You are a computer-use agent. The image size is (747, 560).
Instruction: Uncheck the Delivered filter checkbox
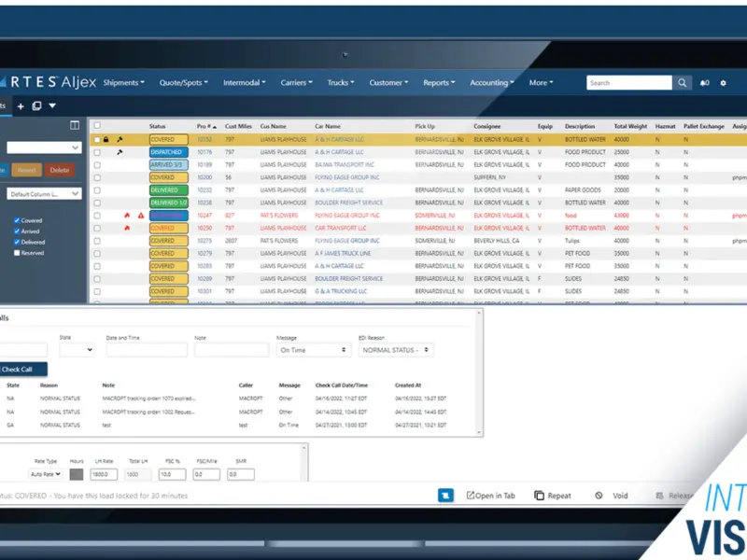click(x=17, y=242)
